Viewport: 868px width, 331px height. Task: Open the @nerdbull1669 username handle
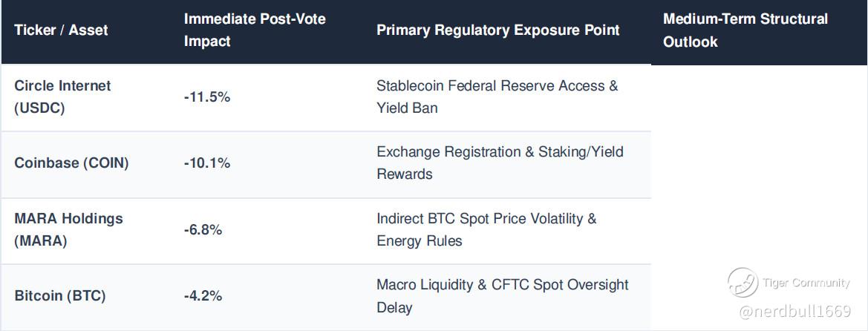point(795,312)
